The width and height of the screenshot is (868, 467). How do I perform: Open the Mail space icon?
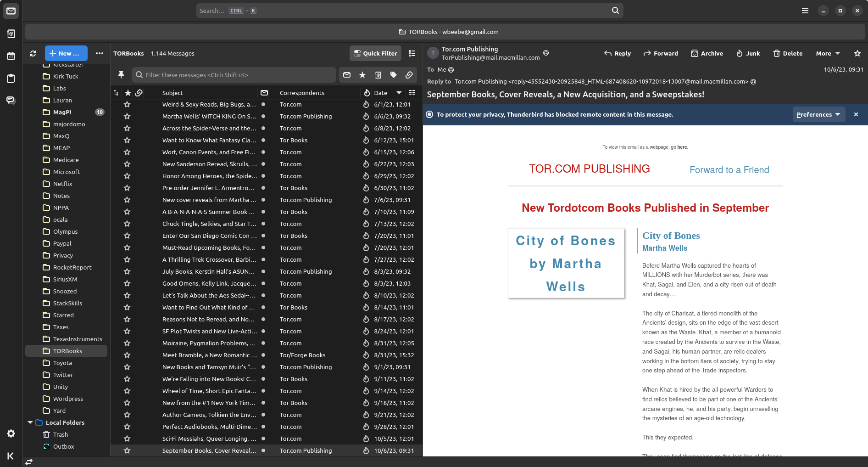click(x=11, y=11)
